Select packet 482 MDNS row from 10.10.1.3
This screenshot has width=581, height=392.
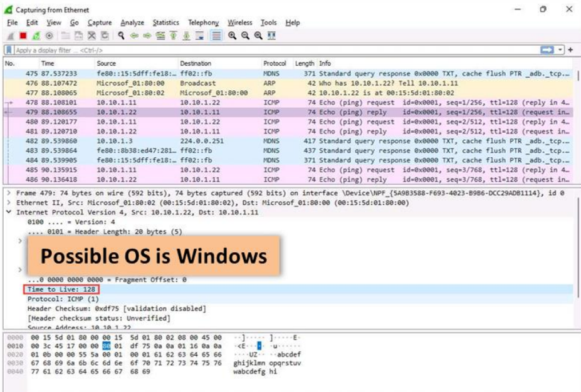[288, 141]
